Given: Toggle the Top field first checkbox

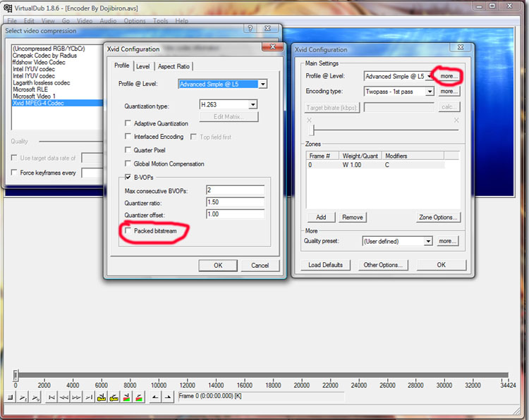Looking at the screenshot, I should click(194, 137).
